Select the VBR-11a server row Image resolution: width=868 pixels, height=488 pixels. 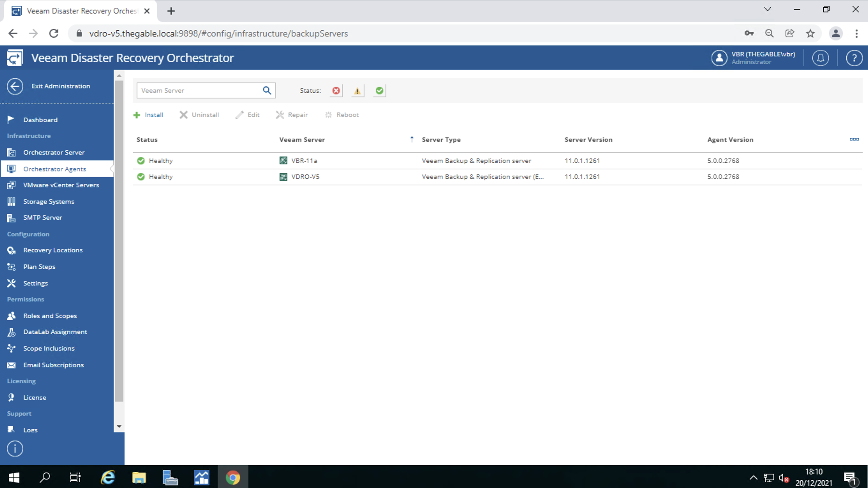point(498,161)
